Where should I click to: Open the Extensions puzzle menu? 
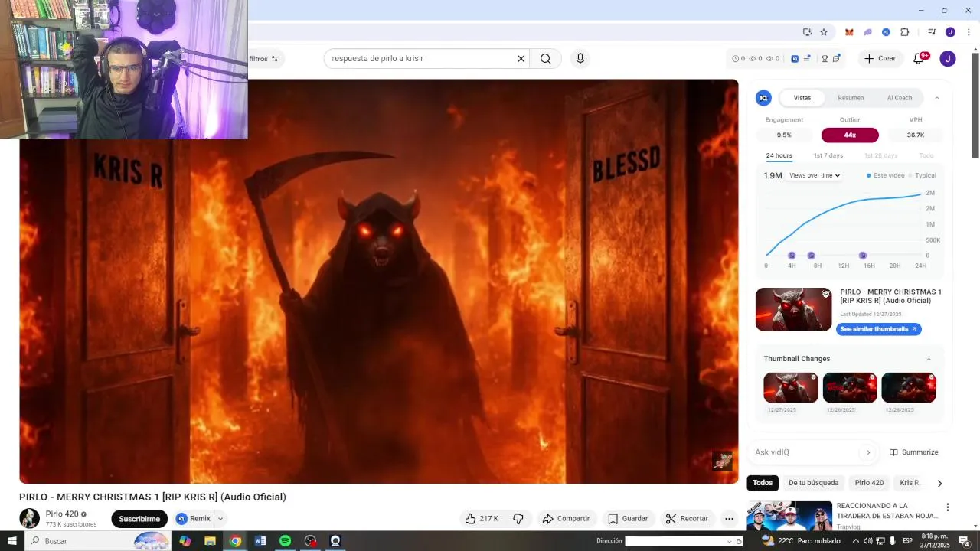click(905, 32)
